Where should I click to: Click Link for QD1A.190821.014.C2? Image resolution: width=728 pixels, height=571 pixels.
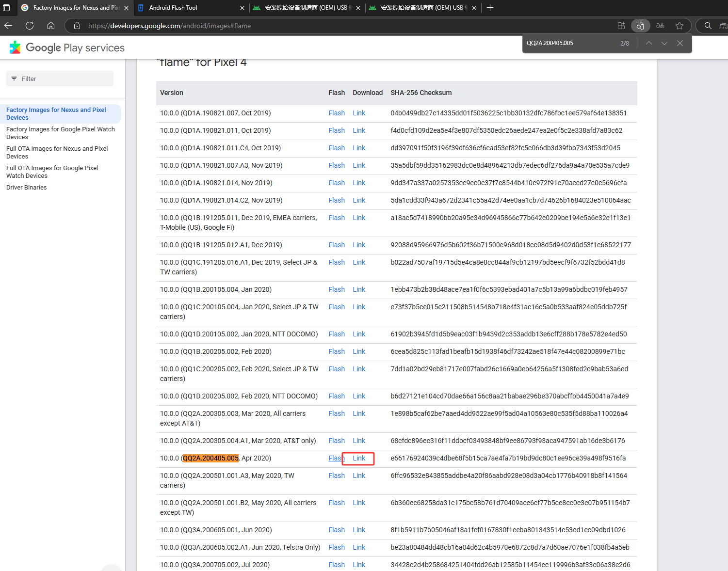(359, 200)
